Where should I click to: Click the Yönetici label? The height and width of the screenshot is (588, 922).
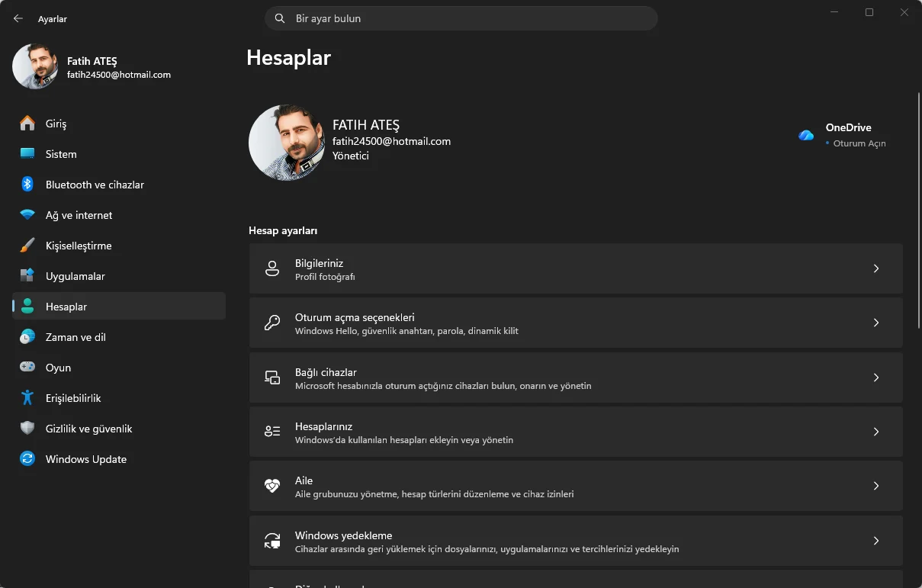pos(351,156)
